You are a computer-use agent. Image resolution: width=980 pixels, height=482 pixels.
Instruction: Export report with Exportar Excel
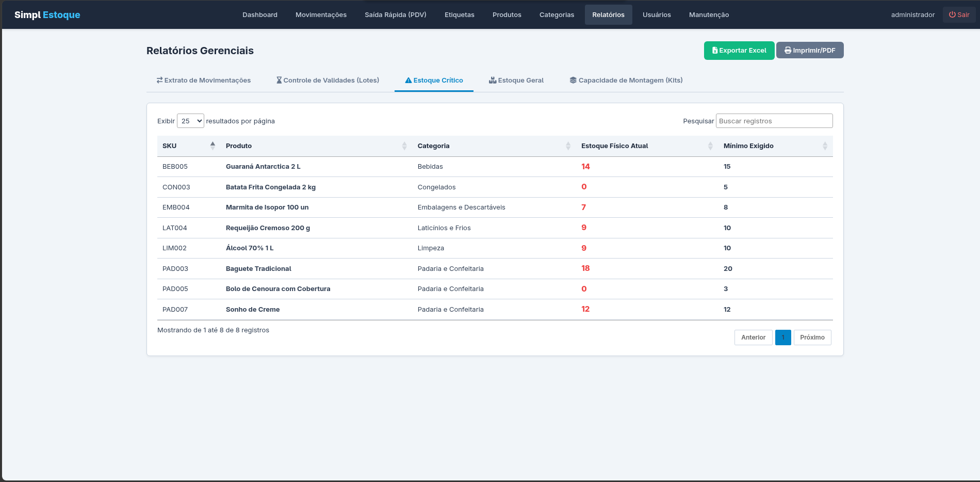(x=739, y=51)
